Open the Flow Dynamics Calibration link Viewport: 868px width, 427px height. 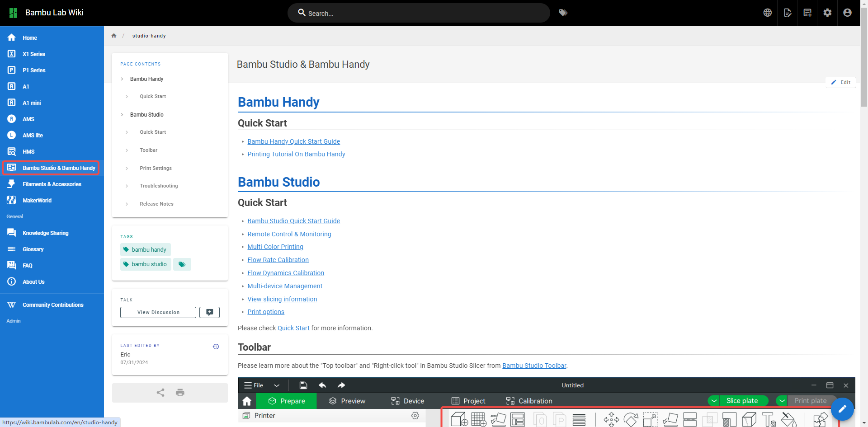[x=286, y=273]
